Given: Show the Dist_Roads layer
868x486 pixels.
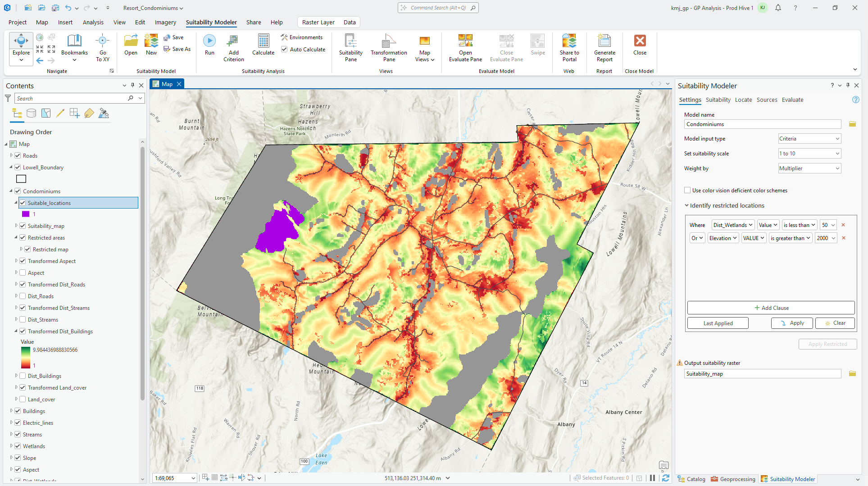Looking at the screenshot, I should tap(23, 296).
